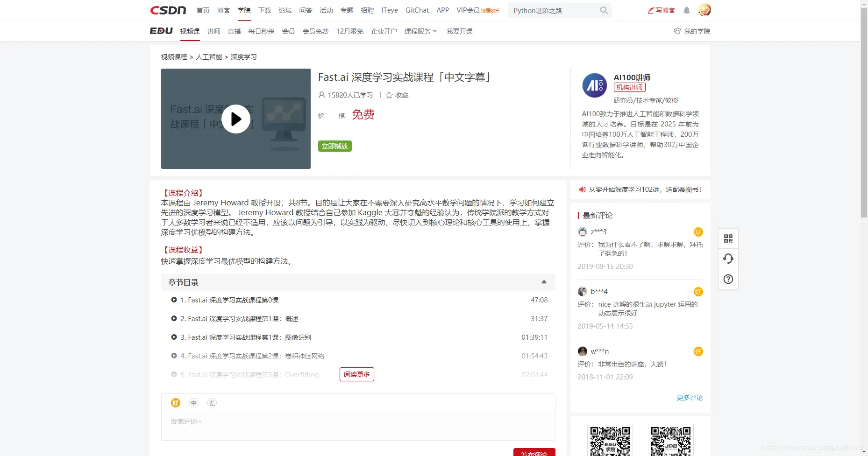This screenshot has width=868, height=456.
Task: Click 人工智能 breadcrumb link
Action: [209, 57]
